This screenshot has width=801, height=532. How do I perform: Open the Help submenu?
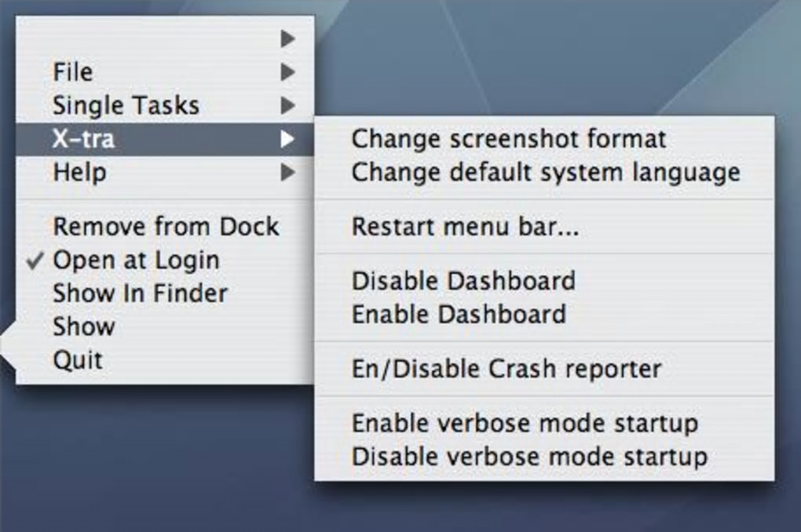point(79,172)
